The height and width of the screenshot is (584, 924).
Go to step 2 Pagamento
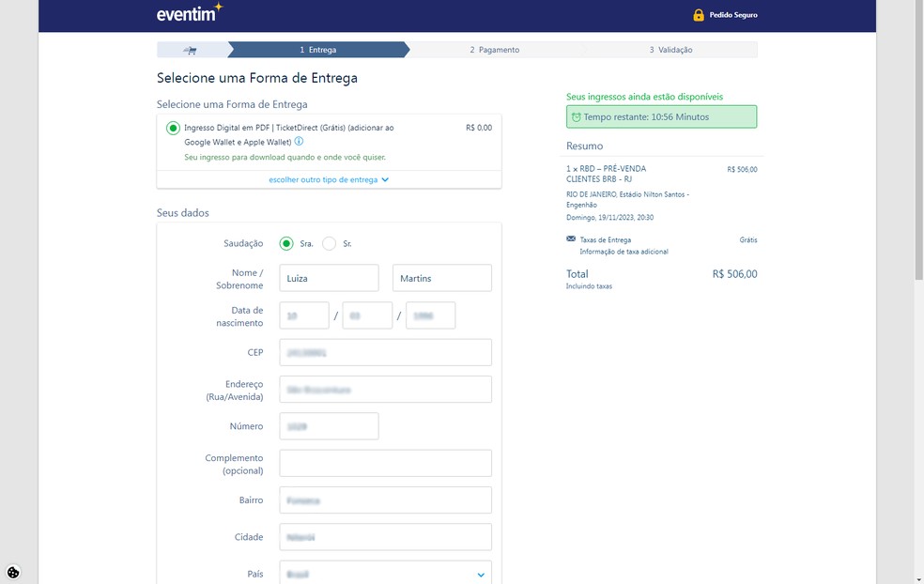pos(494,50)
